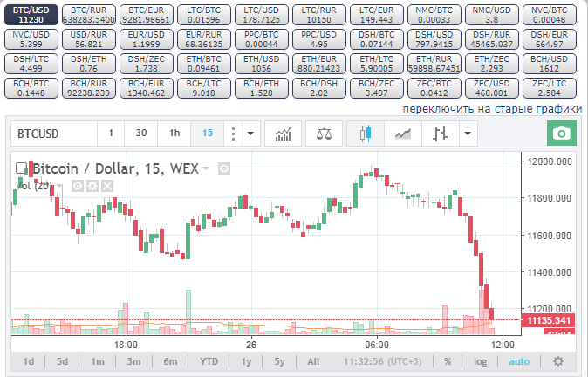
Task: Select the ETH/BTC pair button
Action: pos(204,64)
